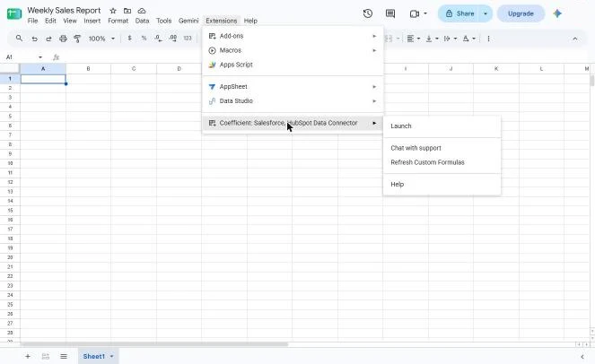The image size is (595, 364).
Task: Expand the Macros submenu
Action: [293, 50]
